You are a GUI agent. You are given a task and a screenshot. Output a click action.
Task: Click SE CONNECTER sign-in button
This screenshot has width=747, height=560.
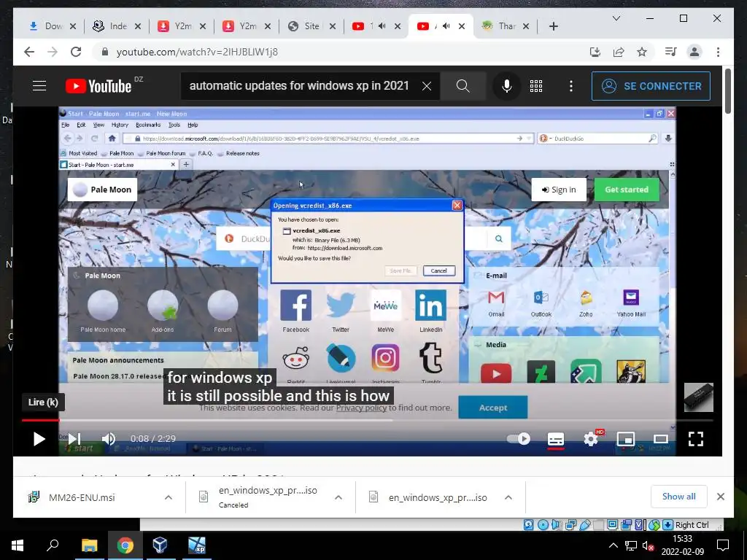651,86
